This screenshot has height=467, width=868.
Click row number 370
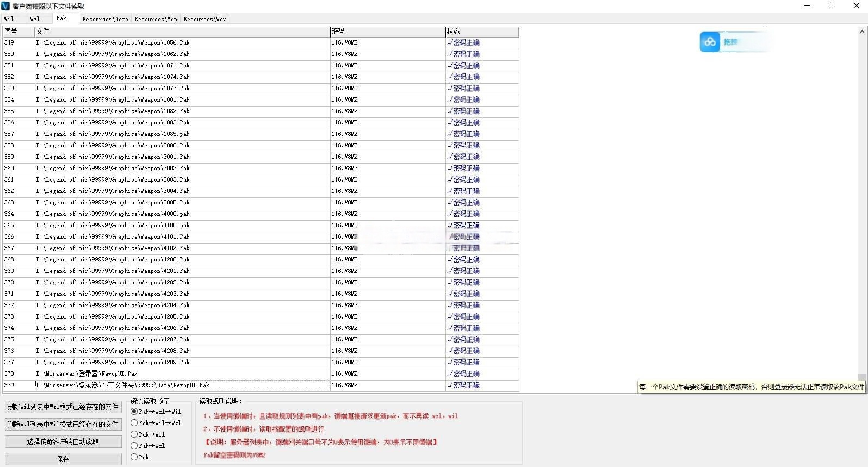tap(9, 282)
